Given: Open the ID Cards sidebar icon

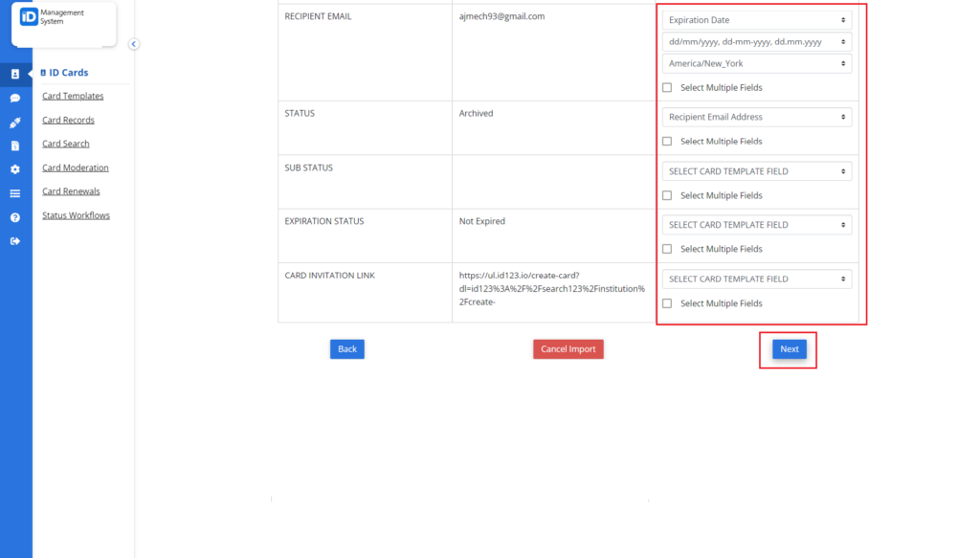Looking at the screenshot, I should pos(15,74).
